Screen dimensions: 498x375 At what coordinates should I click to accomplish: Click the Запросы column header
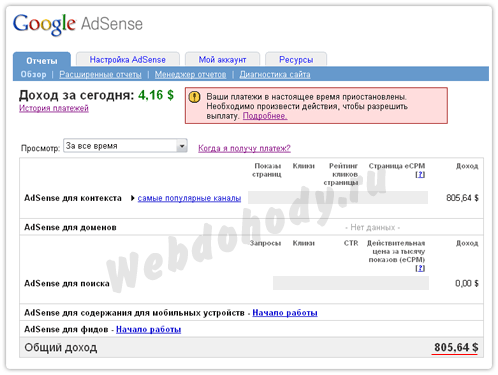(265, 243)
